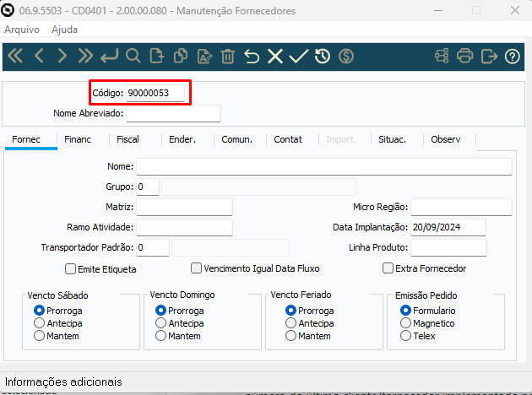Switch to the Observ tab

(446, 139)
